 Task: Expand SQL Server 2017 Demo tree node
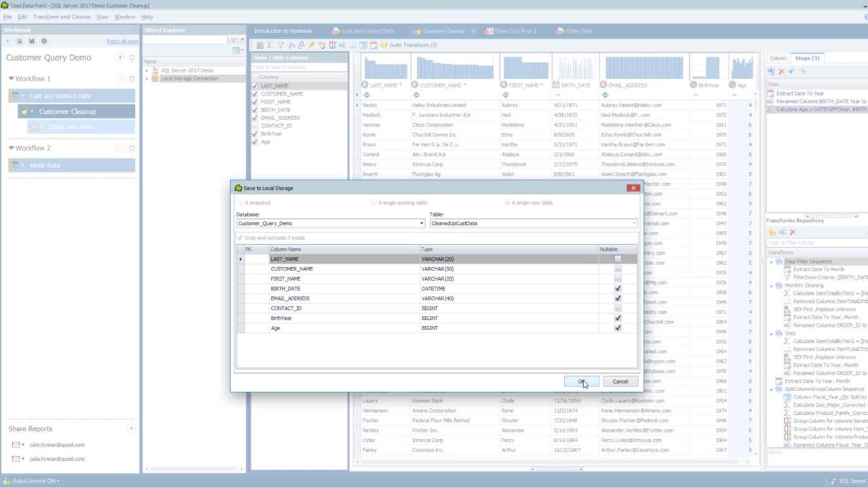click(146, 70)
